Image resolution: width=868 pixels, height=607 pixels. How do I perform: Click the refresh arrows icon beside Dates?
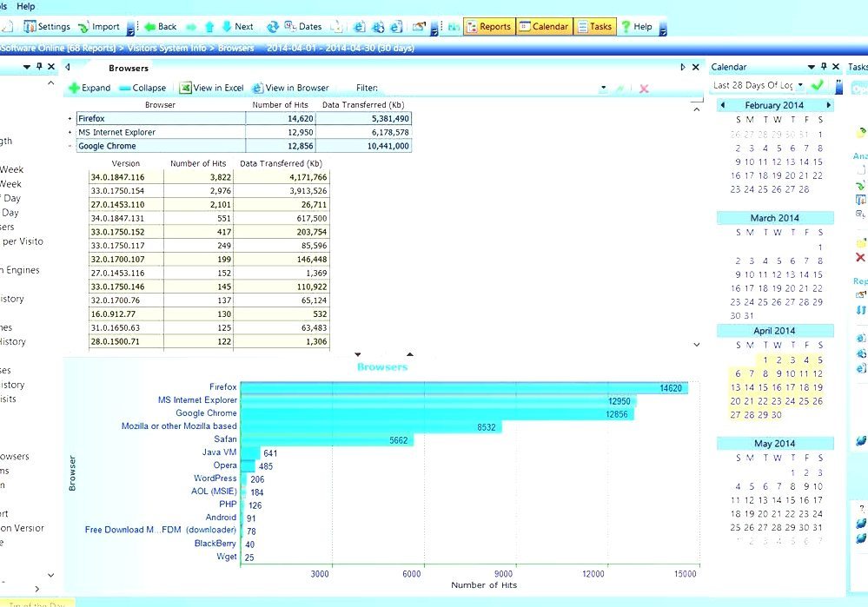click(271, 26)
